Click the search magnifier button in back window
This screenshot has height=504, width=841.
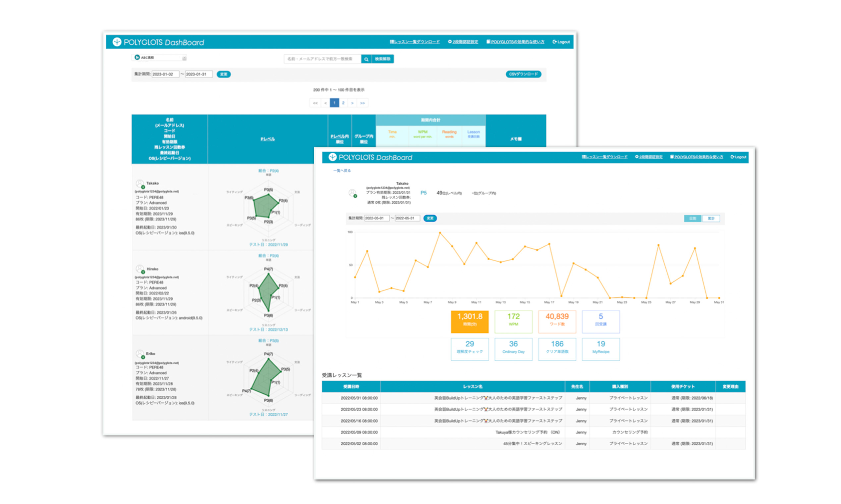pyautogui.click(x=366, y=59)
